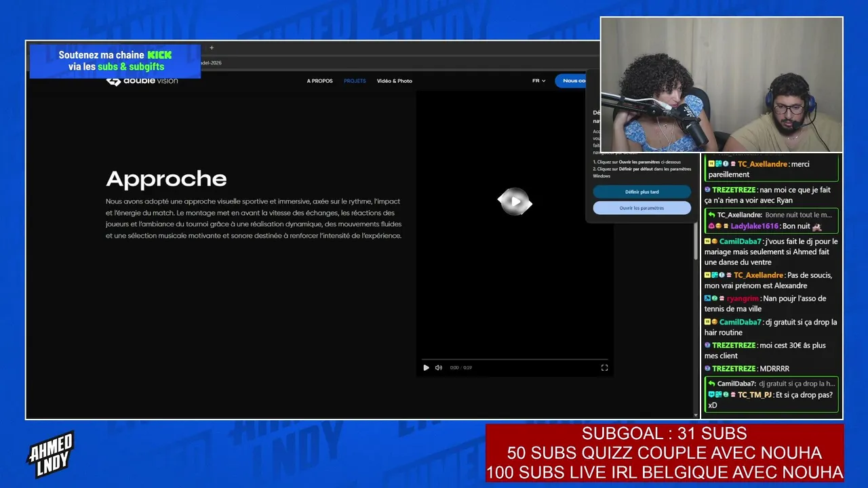Seek on the video progress bar
The image size is (868, 488).
[x=515, y=359]
